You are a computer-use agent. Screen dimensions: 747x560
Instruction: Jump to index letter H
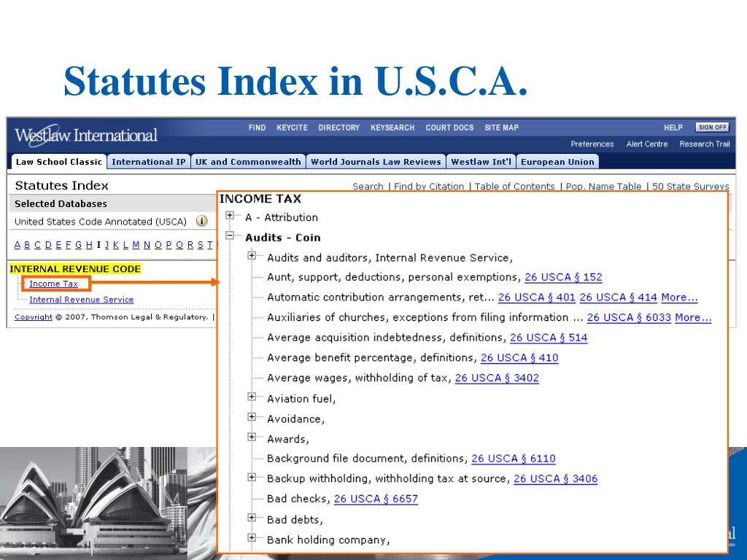click(89, 245)
